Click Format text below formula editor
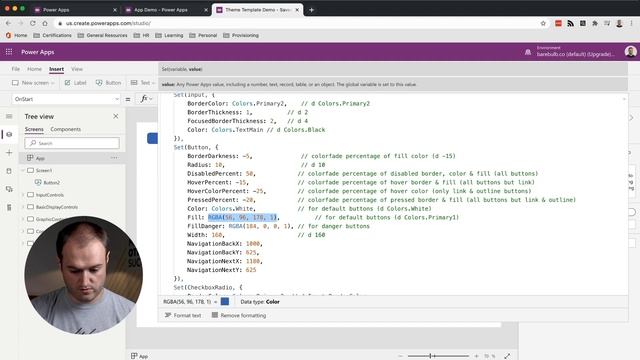 coord(183,315)
